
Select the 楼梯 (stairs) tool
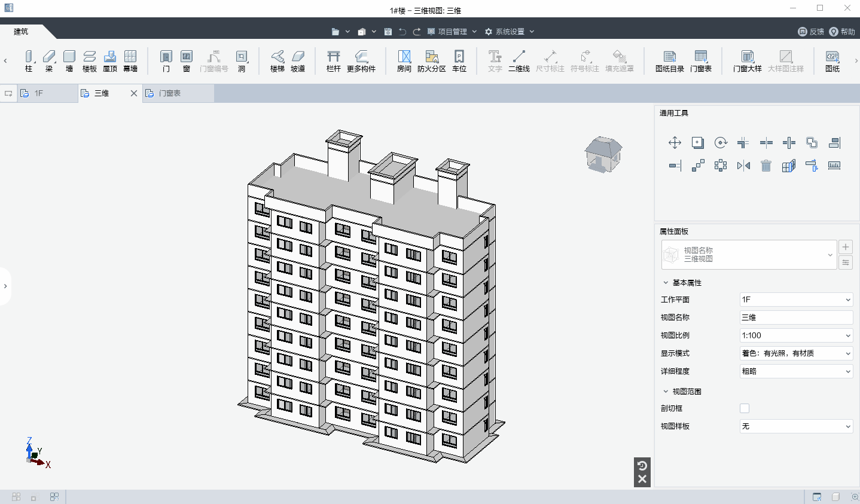[x=277, y=61]
